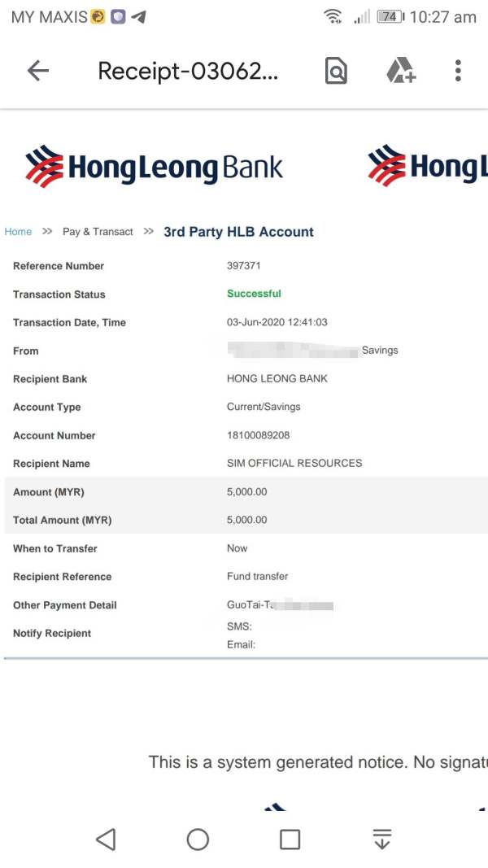Open the three-dot more options menu
The image size is (488, 868).
click(x=458, y=71)
